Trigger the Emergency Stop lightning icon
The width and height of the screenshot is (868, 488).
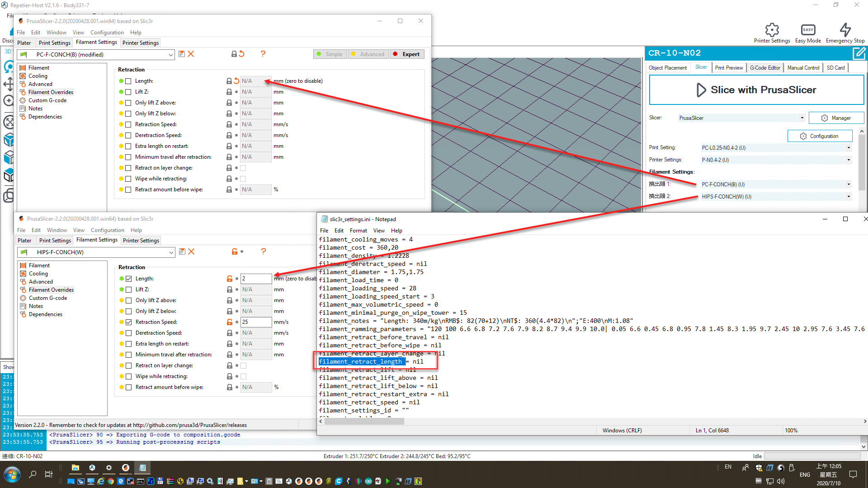coord(845,30)
